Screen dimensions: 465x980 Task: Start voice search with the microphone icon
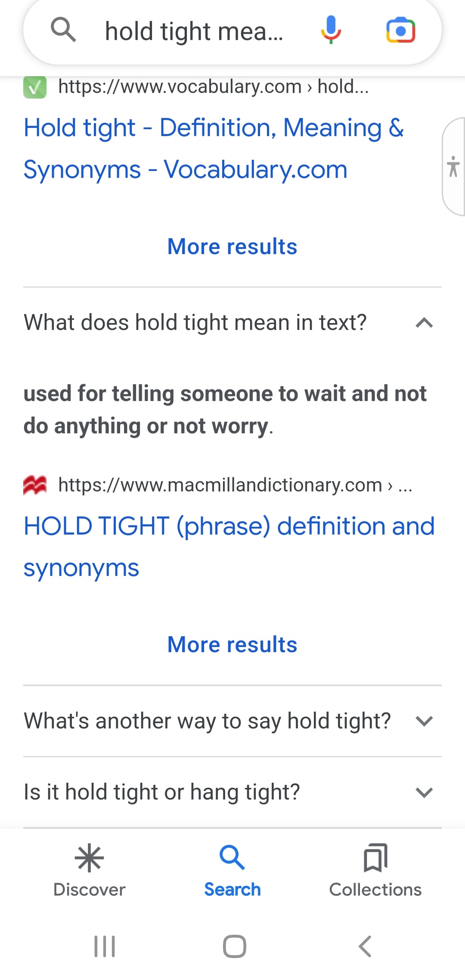pos(331,30)
